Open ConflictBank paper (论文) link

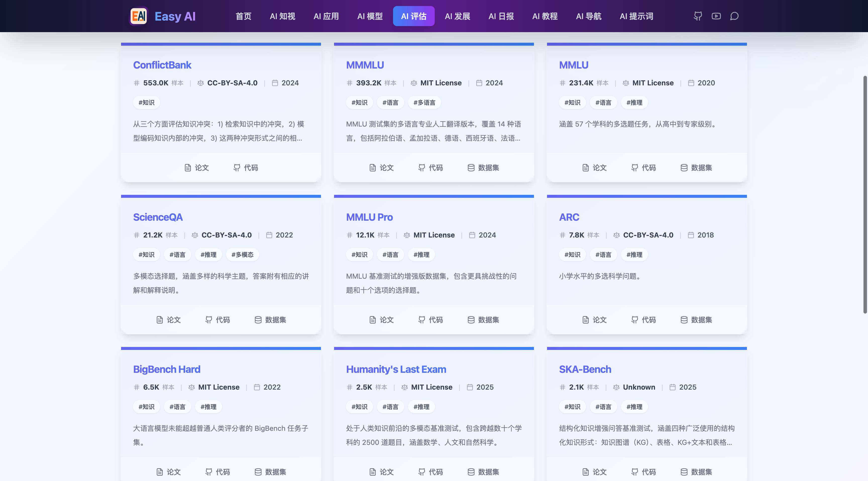[x=197, y=168]
